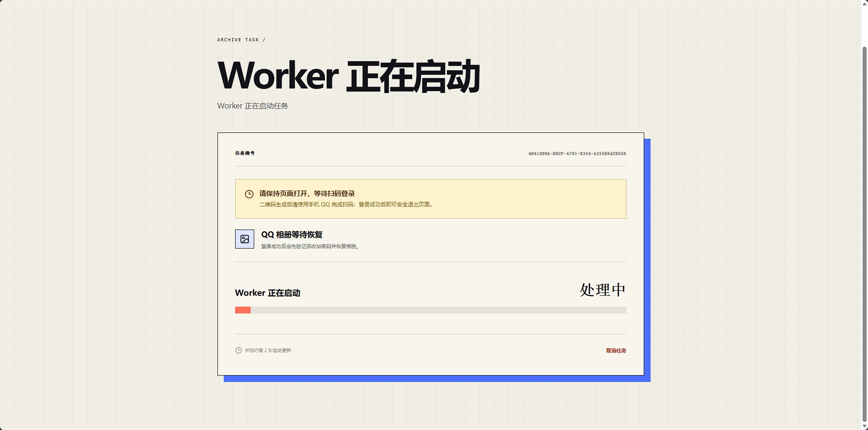The width and height of the screenshot is (868, 430).
Task: Click the 处理中 status text
Action: [603, 290]
